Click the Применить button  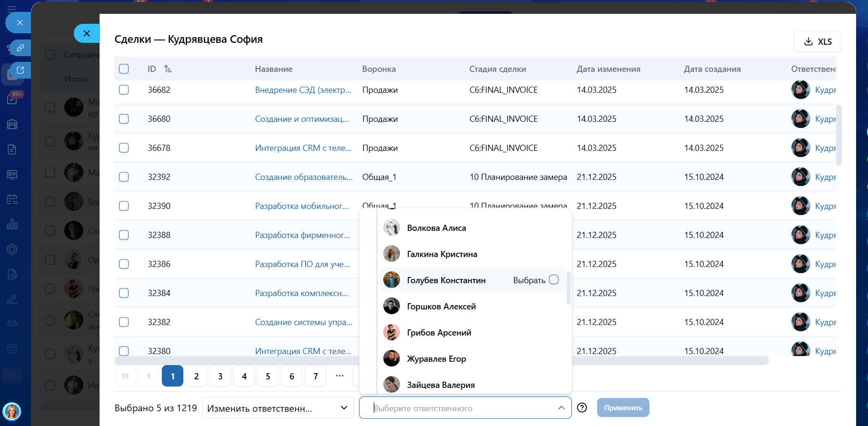[x=623, y=408]
